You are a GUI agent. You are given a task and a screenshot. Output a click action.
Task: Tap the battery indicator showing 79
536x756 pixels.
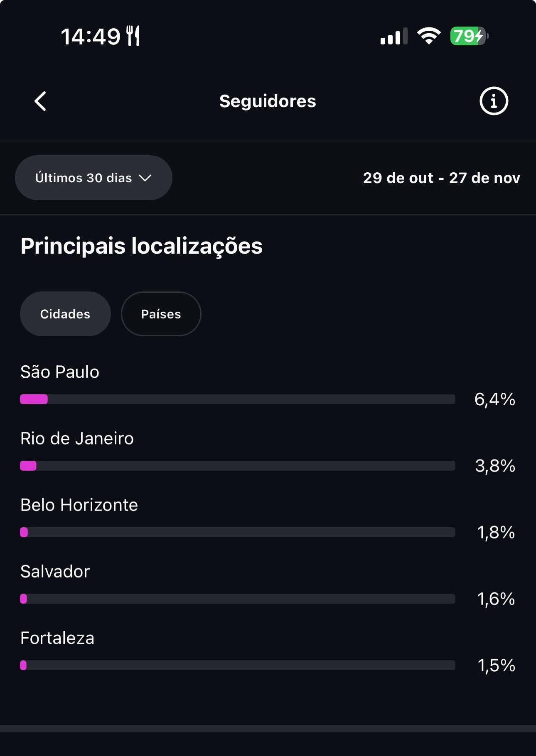point(469,36)
